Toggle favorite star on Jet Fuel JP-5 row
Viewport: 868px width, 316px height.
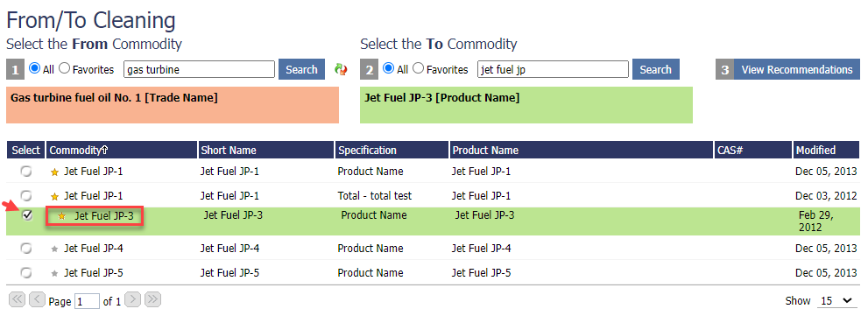54,273
